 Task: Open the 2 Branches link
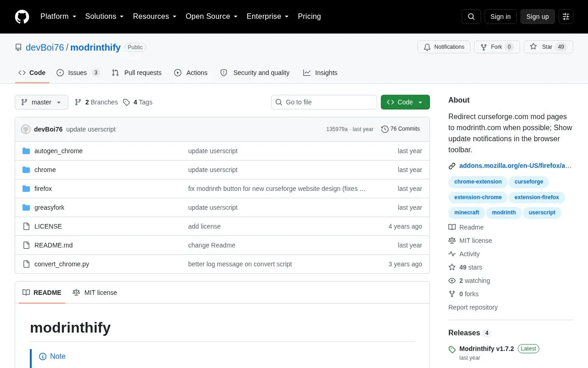pos(96,102)
